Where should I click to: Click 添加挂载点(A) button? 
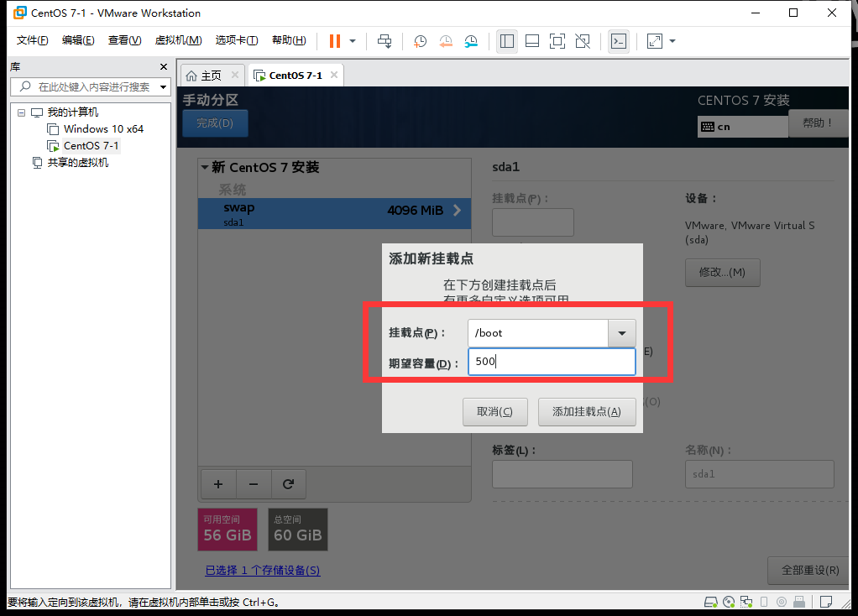pyautogui.click(x=587, y=412)
